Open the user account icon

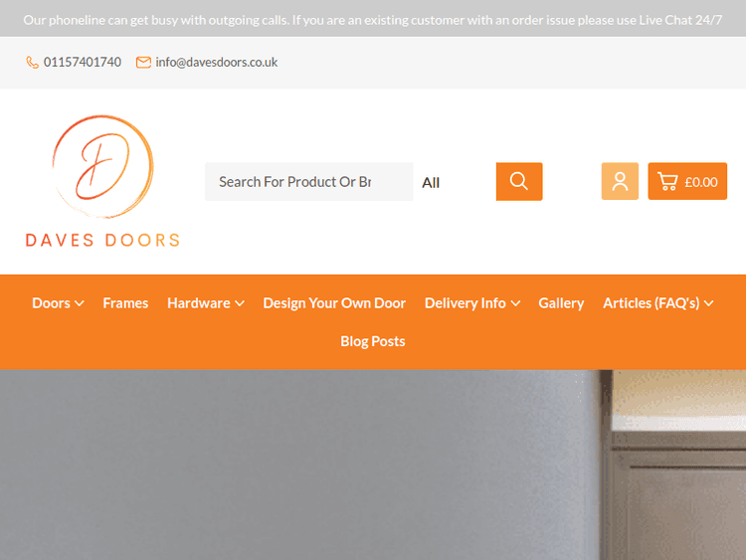[620, 181]
